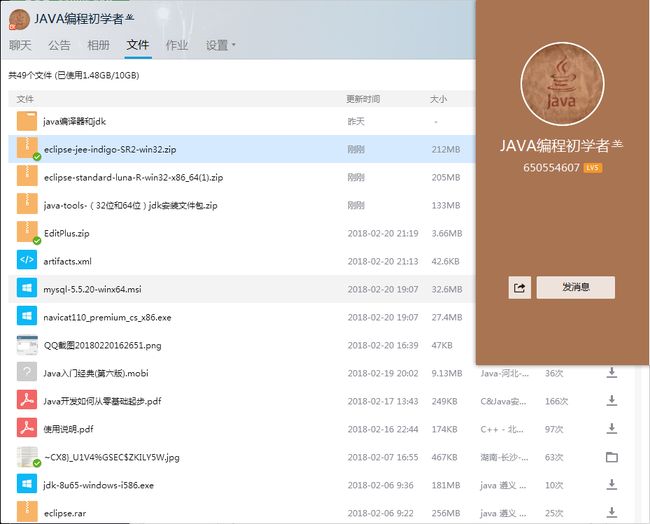Open the ~CX8)_U1V4%GSEC$ZKILY5W.jpg thumbnail

click(x=27, y=457)
